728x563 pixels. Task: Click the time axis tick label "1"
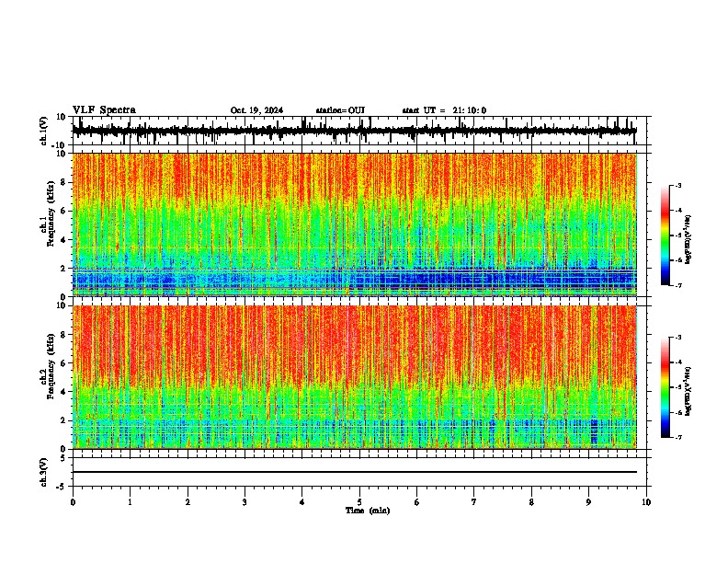pos(130,502)
